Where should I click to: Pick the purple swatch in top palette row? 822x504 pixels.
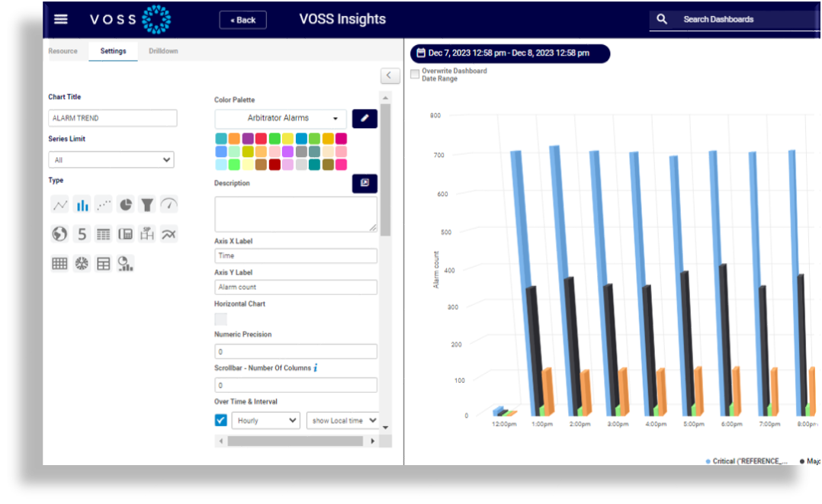pos(248,139)
